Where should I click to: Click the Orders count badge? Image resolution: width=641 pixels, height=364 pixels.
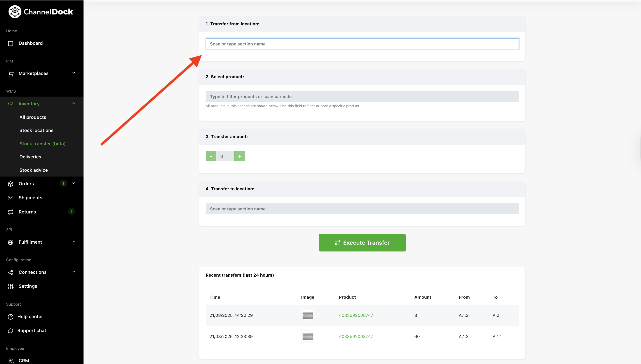pos(63,183)
